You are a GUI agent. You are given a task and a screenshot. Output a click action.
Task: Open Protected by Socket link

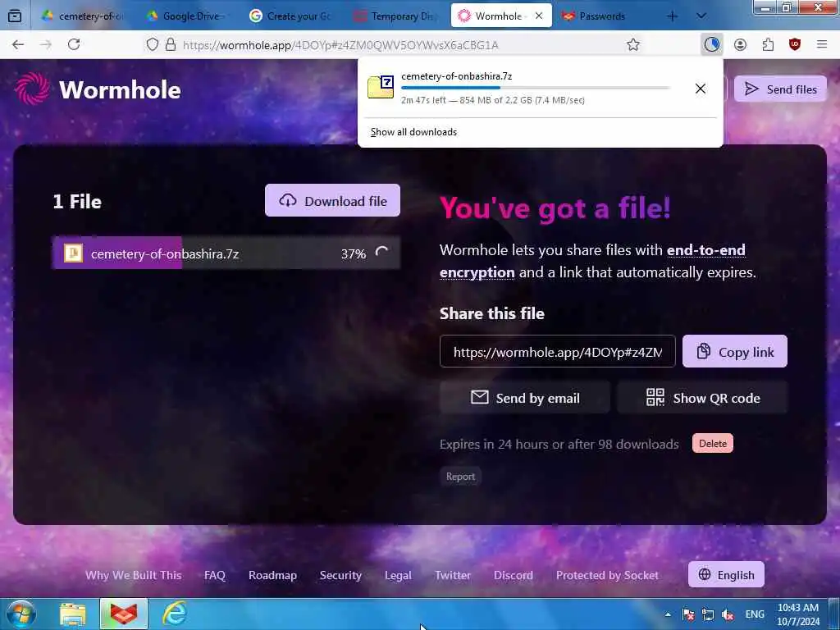point(607,575)
